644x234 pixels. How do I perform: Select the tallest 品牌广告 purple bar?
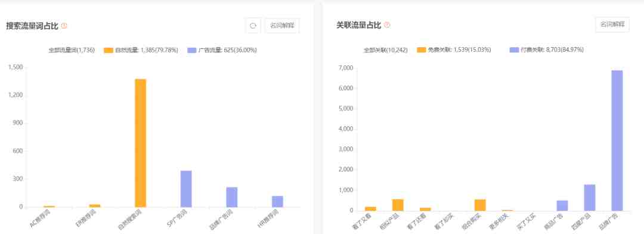[x=617, y=141]
